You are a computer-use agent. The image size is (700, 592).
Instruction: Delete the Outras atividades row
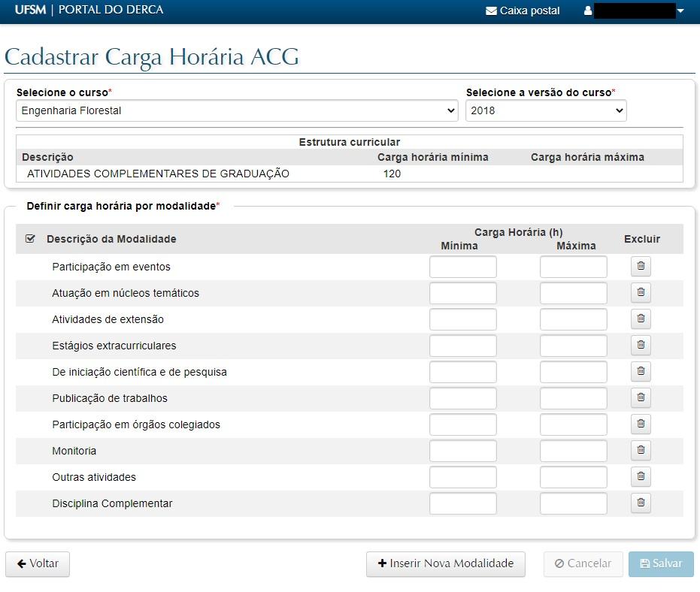pyautogui.click(x=641, y=476)
